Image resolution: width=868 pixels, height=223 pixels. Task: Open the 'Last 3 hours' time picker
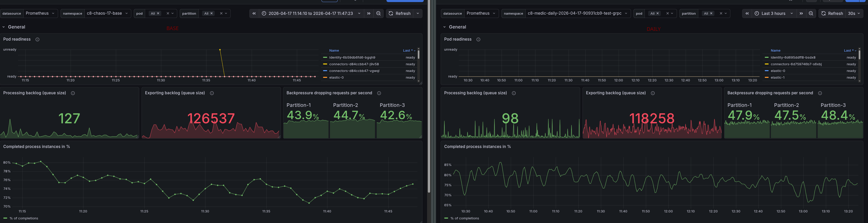point(774,13)
